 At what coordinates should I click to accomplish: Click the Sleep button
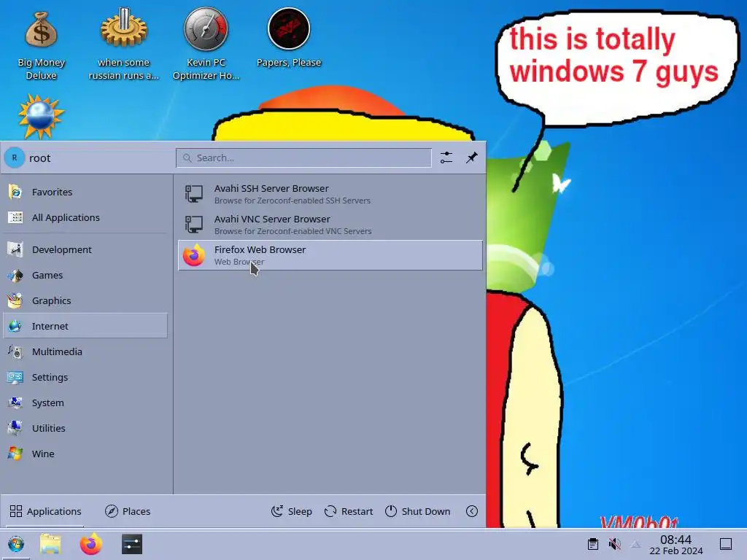292,511
